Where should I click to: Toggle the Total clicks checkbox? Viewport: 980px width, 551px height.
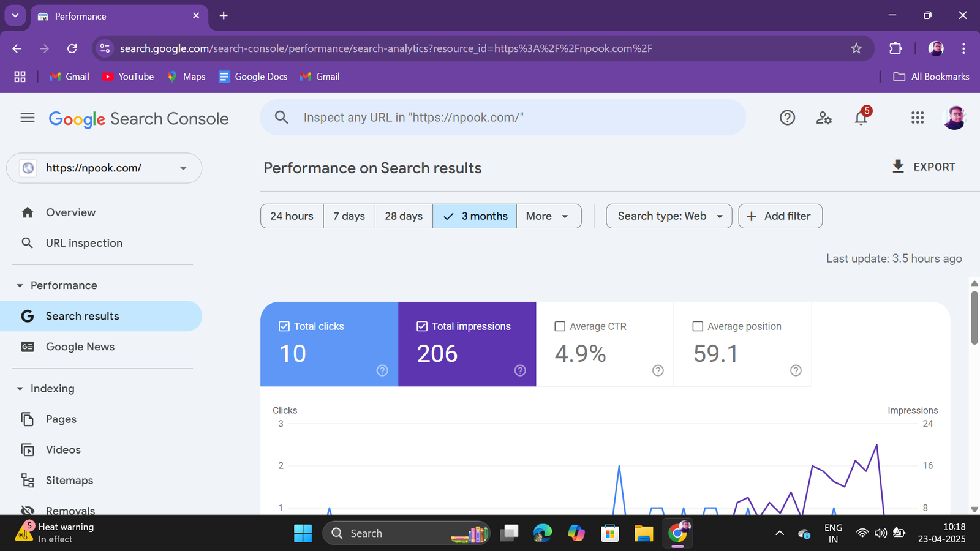tap(284, 326)
